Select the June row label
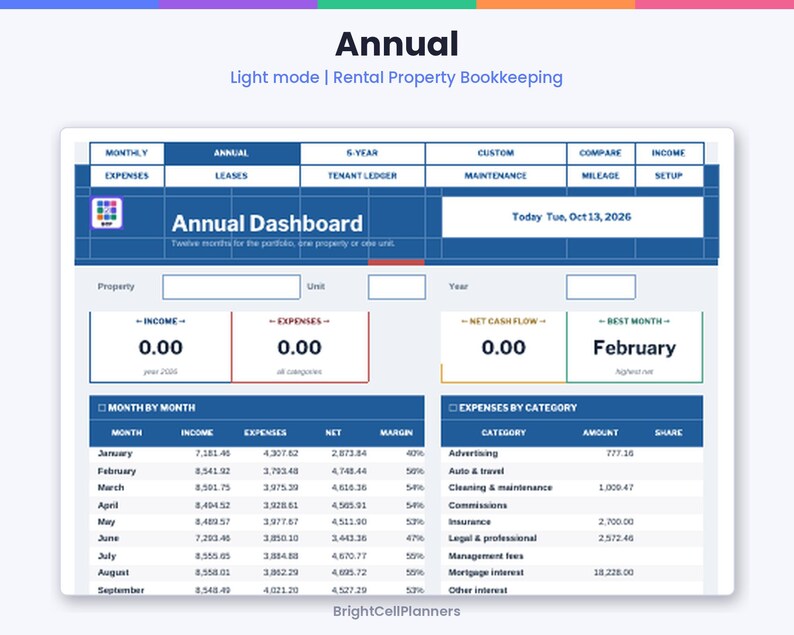The width and height of the screenshot is (794, 635). pos(108,538)
